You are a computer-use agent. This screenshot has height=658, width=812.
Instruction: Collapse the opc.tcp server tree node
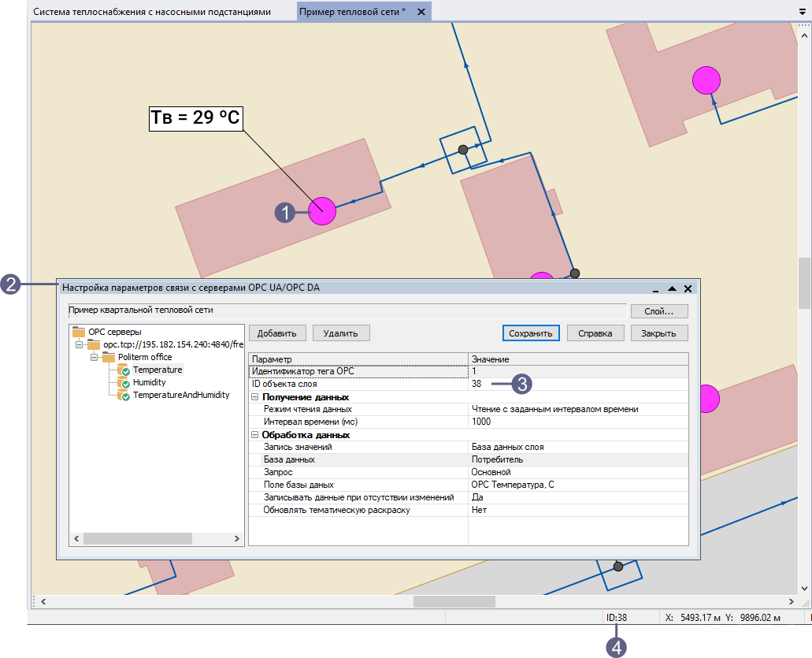click(x=80, y=345)
